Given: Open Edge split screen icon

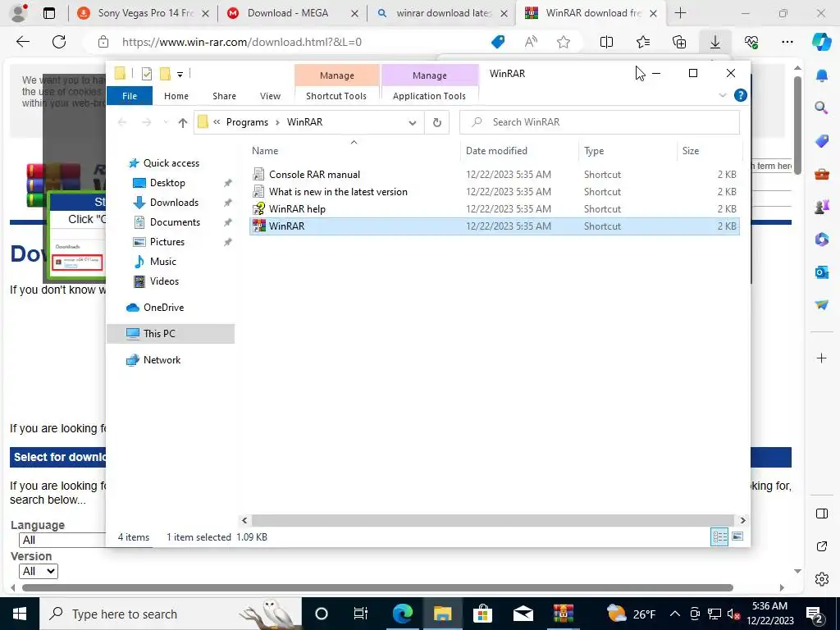Looking at the screenshot, I should [606, 42].
